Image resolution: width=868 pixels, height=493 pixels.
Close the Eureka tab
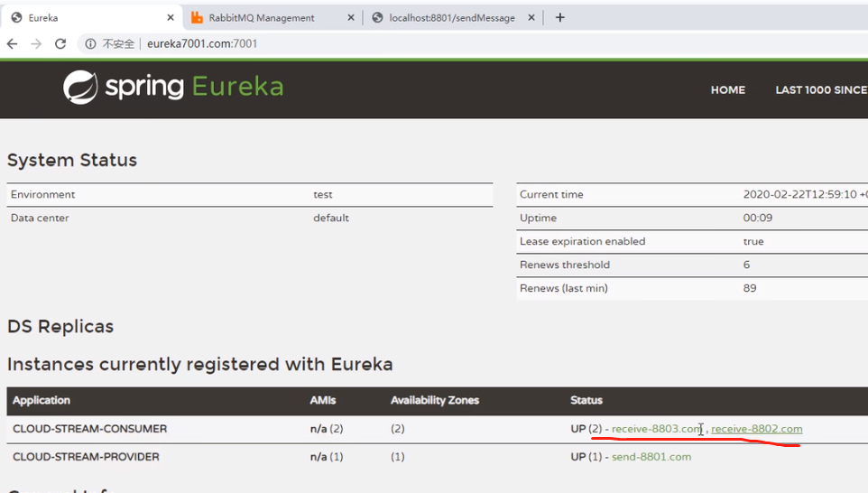pos(170,17)
